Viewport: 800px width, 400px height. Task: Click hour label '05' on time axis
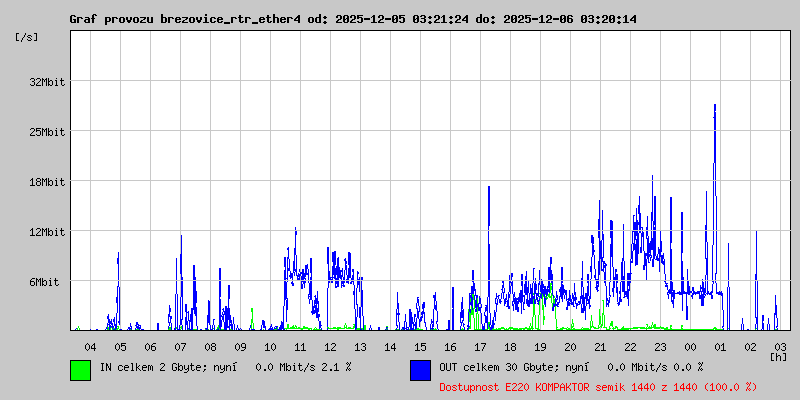(x=120, y=347)
